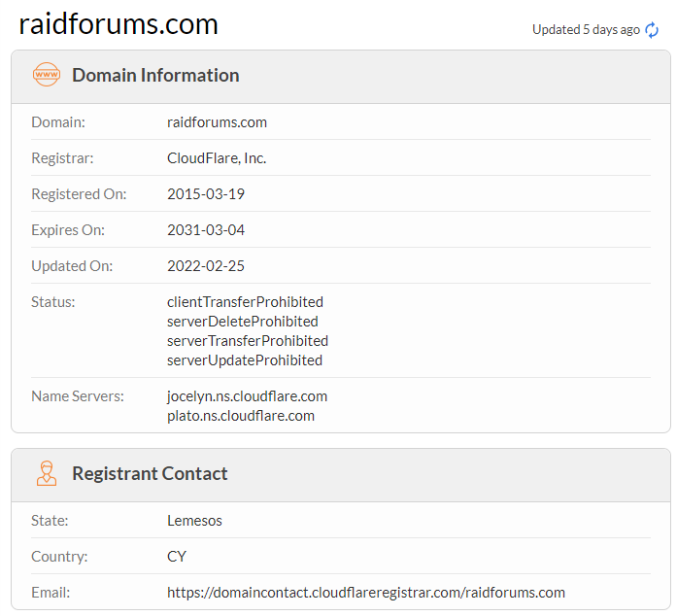This screenshot has height=616, width=677.
Task: Click the Country value CY
Action: pyautogui.click(x=177, y=557)
